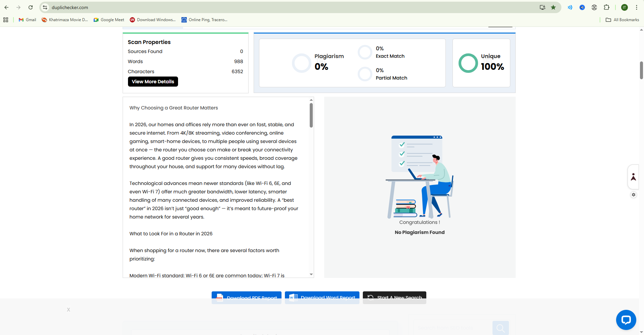Image resolution: width=644 pixels, height=335 pixels.
Task: Click the inner scrollbar of the text preview
Action: tap(311, 115)
